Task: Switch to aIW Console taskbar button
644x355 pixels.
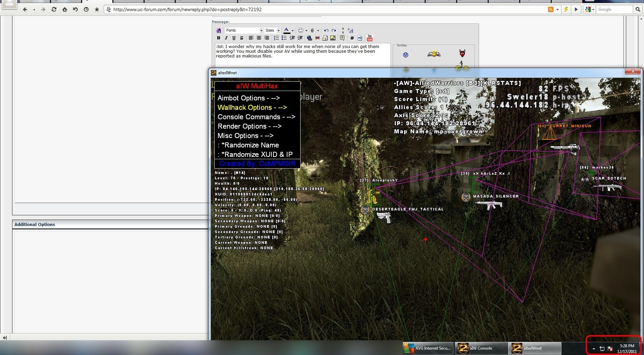Action: pos(481,348)
